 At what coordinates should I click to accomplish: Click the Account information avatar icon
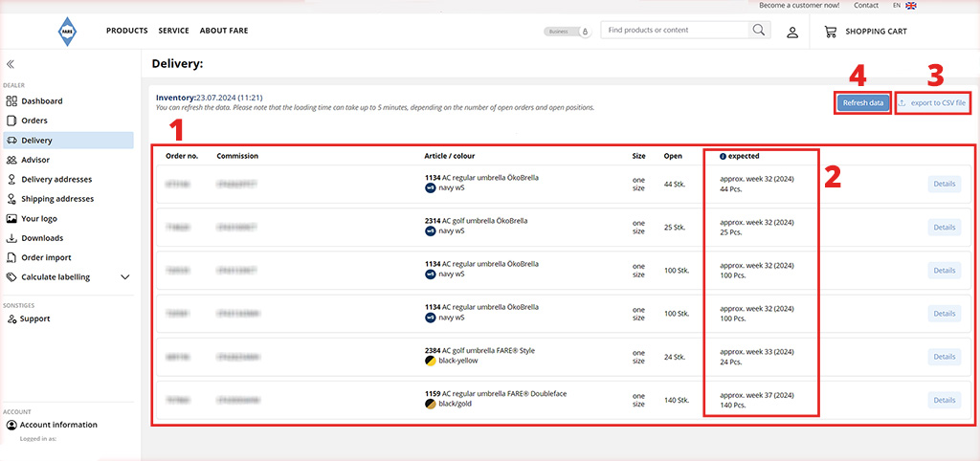[11, 425]
